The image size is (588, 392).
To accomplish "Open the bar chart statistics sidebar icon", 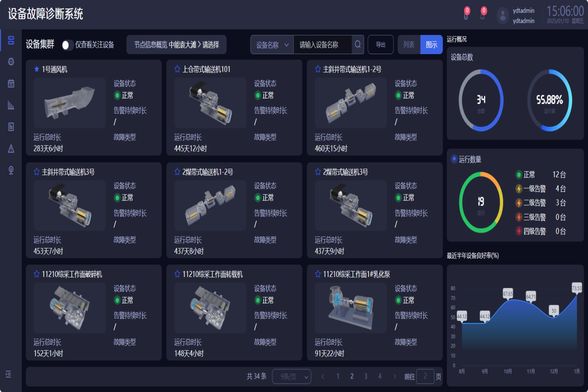I will [x=11, y=105].
